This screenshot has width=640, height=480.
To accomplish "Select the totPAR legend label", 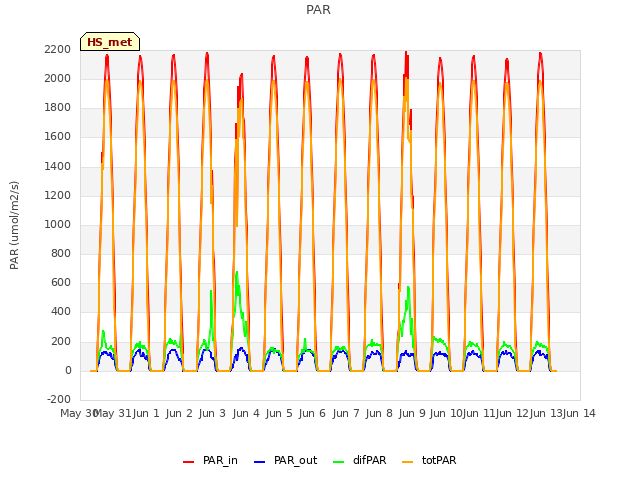I will pos(439,460).
